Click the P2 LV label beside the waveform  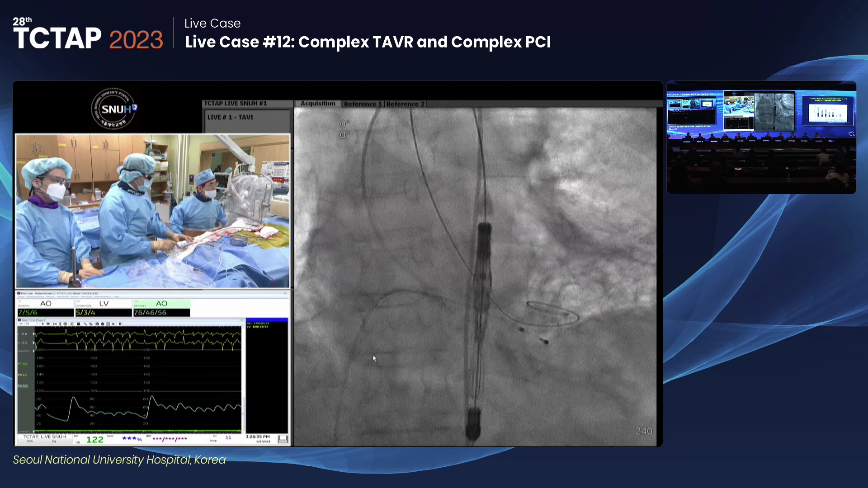point(23,375)
